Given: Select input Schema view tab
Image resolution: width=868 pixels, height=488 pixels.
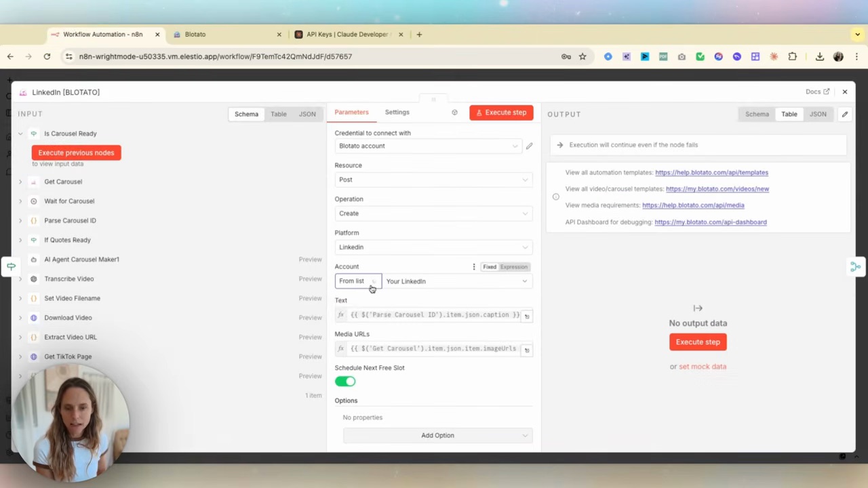Looking at the screenshot, I should click(246, 114).
